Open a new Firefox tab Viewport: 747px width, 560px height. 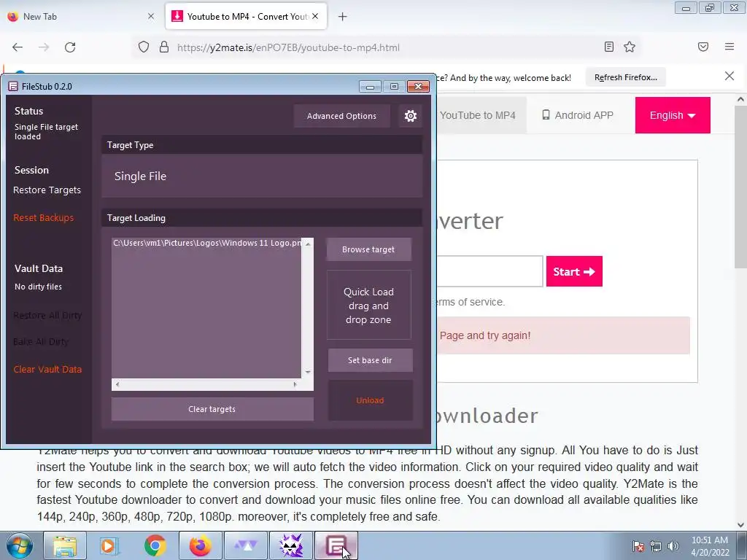tap(342, 17)
